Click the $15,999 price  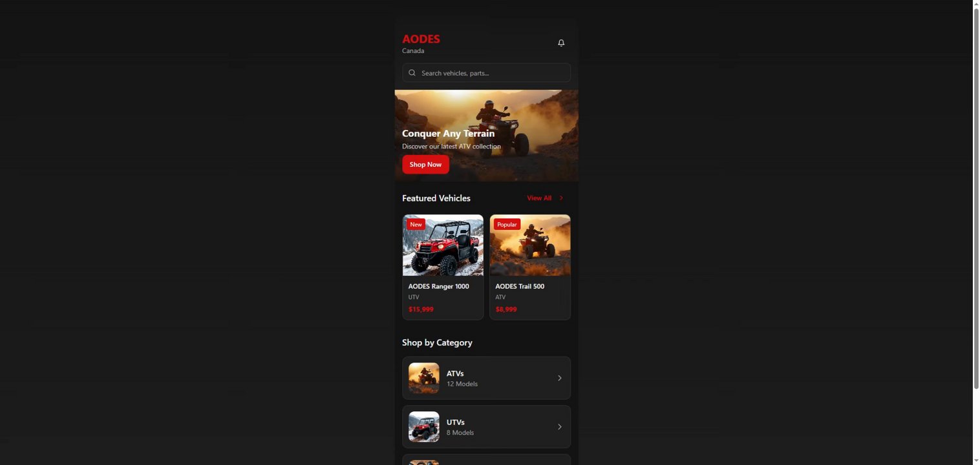(421, 309)
